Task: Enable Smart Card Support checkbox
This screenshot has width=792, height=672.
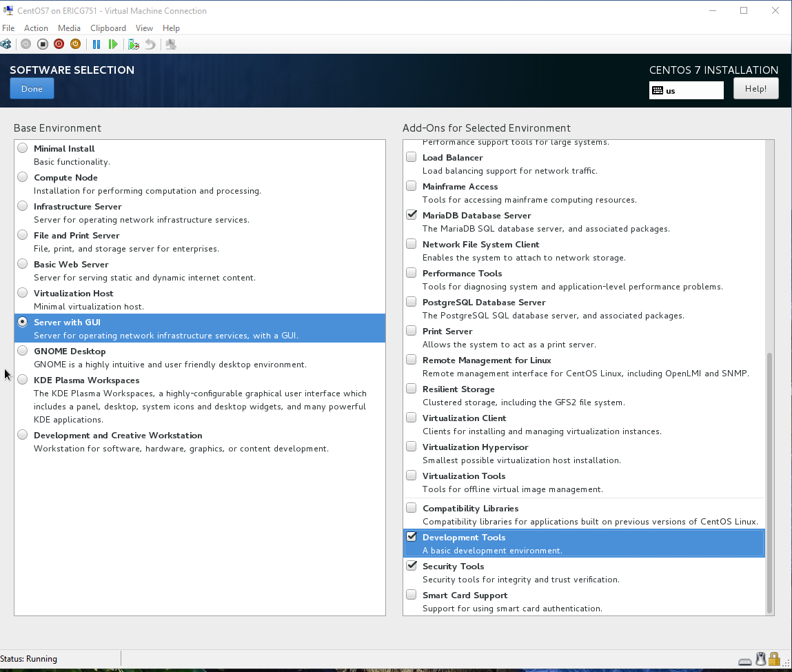Action: (412, 595)
